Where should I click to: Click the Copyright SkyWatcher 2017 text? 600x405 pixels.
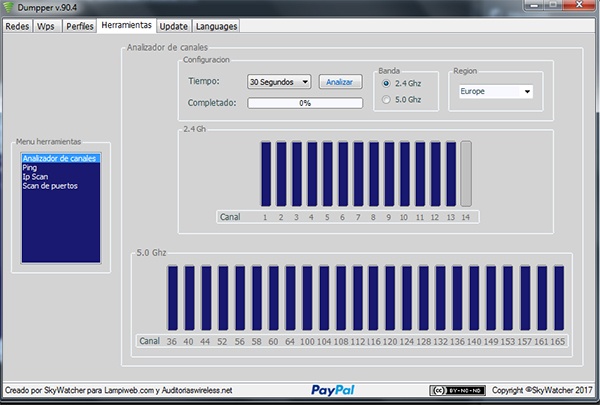tap(542, 390)
